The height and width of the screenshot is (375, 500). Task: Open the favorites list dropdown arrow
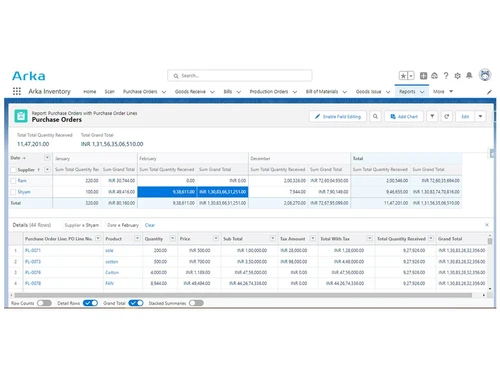[x=411, y=76]
